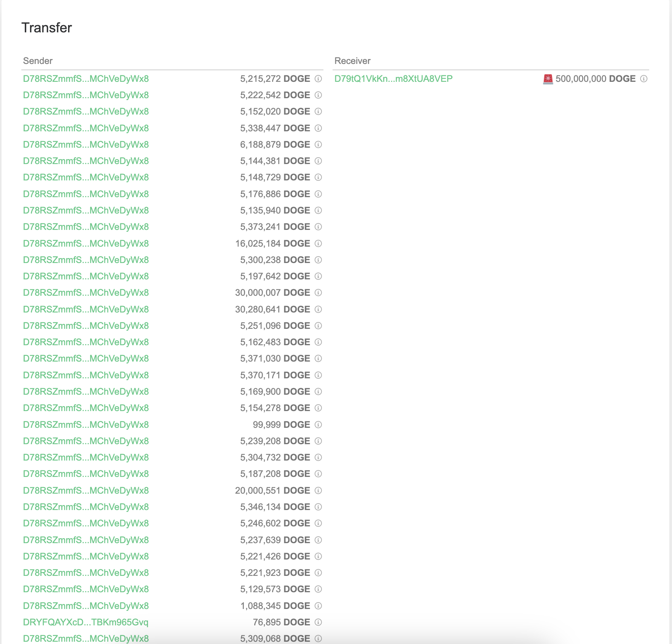
Task: Show info for 76,895 DOGE amount
Action: pyautogui.click(x=318, y=622)
